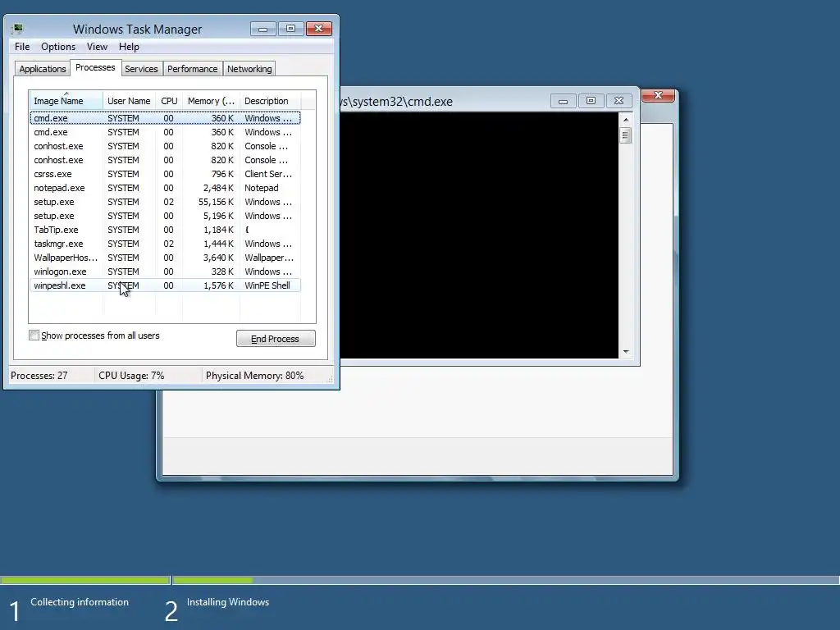
Task: Select the second cmd.exe row
Action: [165, 132]
